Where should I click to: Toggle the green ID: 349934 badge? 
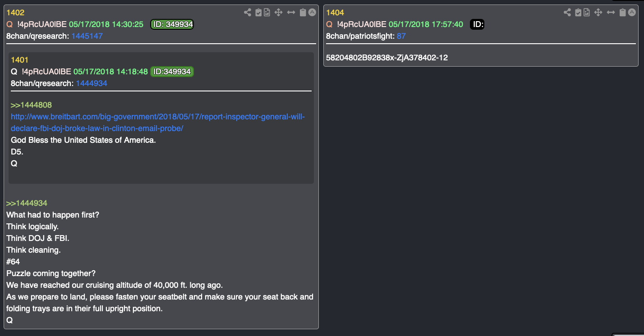click(x=172, y=24)
